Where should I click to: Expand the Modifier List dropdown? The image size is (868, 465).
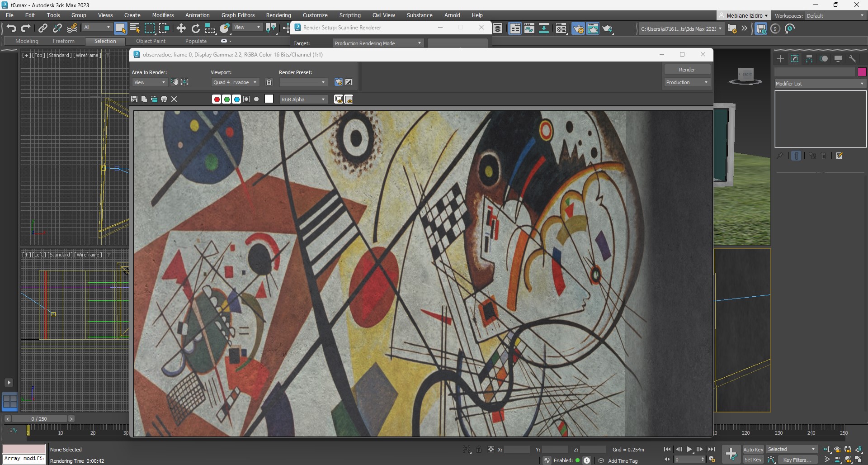tap(820, 84)
